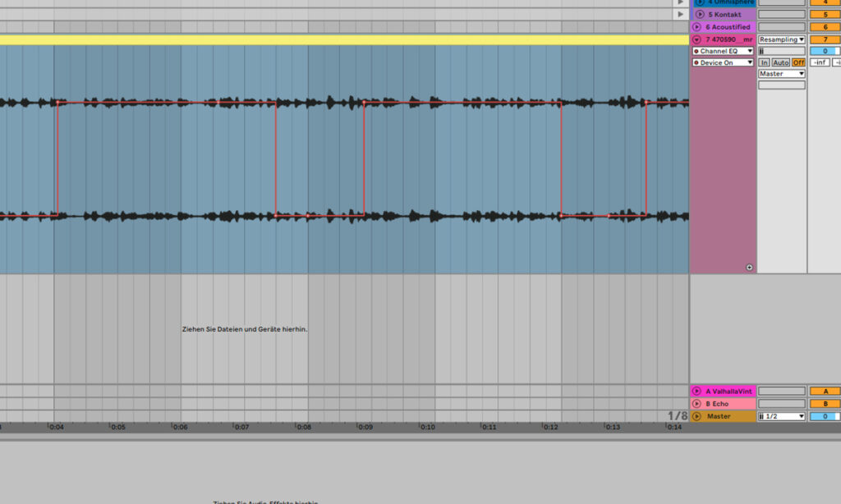
Task: Set monitoring to In
Action: (764, 62)
